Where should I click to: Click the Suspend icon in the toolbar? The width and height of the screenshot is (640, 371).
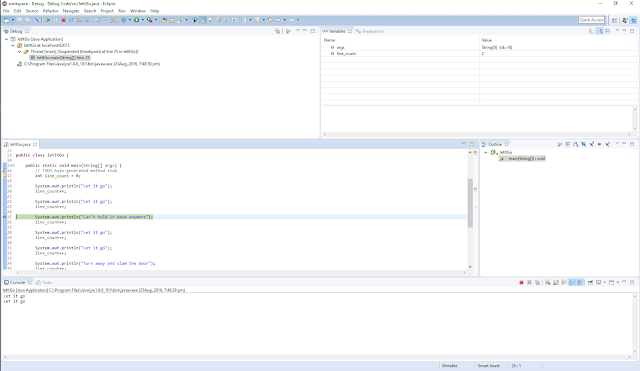pos(55,20)
